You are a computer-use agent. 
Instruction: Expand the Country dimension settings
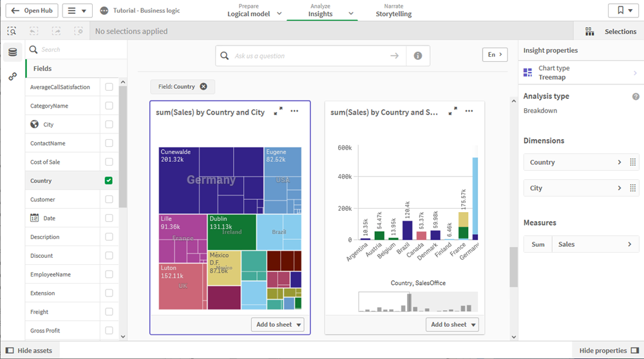tap(620, 162)
